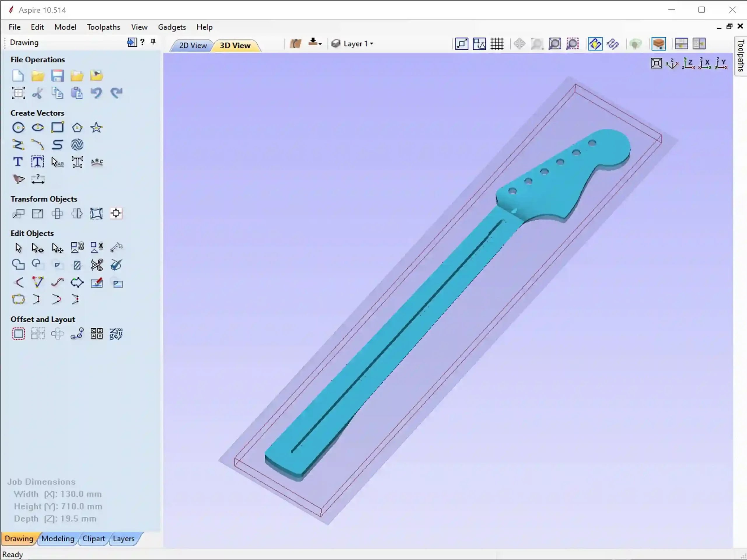Select the Draw Text T tool

tap(18, 162)
